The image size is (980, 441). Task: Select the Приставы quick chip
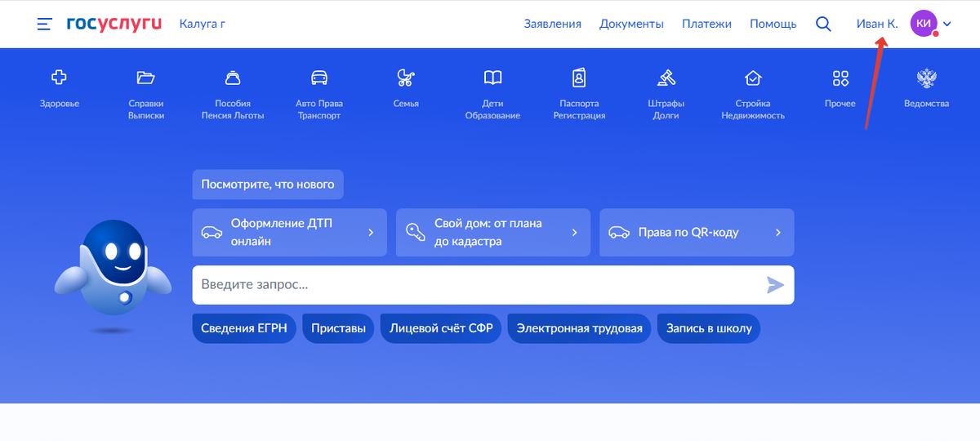[338, 328]
